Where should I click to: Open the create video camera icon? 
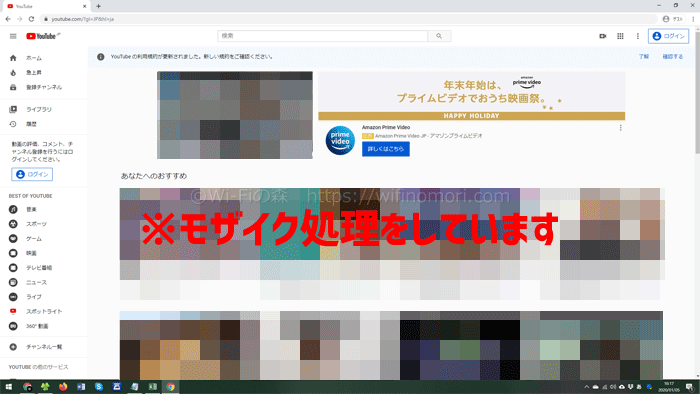click(603, 36)
